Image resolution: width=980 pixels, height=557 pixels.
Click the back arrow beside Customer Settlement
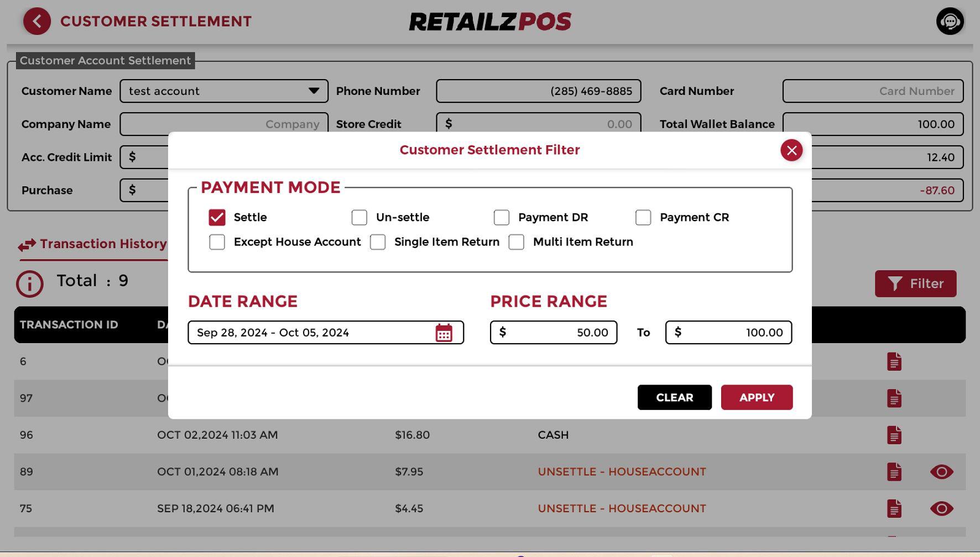[37, 22]
